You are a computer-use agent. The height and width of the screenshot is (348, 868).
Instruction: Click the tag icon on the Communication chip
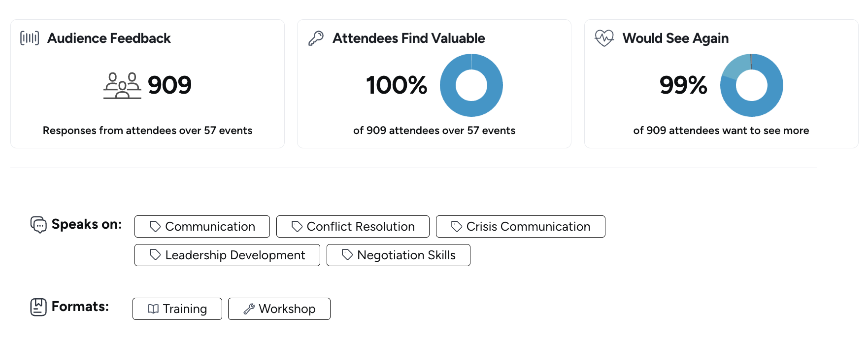pos(155,226)
